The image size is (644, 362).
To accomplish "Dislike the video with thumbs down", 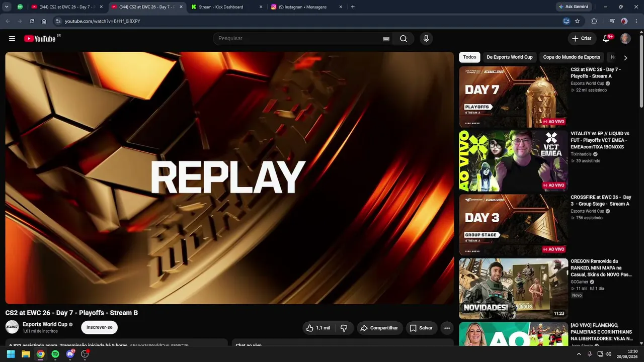I will pos(344,328).
